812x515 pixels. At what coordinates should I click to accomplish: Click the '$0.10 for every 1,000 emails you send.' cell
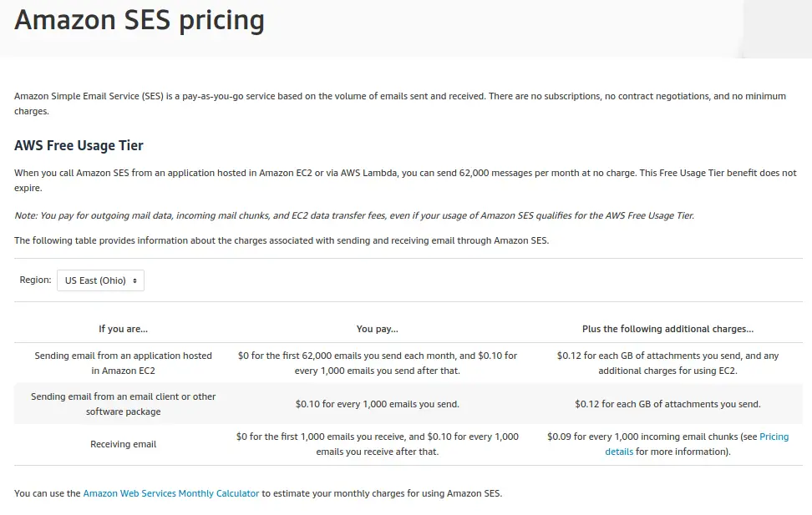coord(377,404)
